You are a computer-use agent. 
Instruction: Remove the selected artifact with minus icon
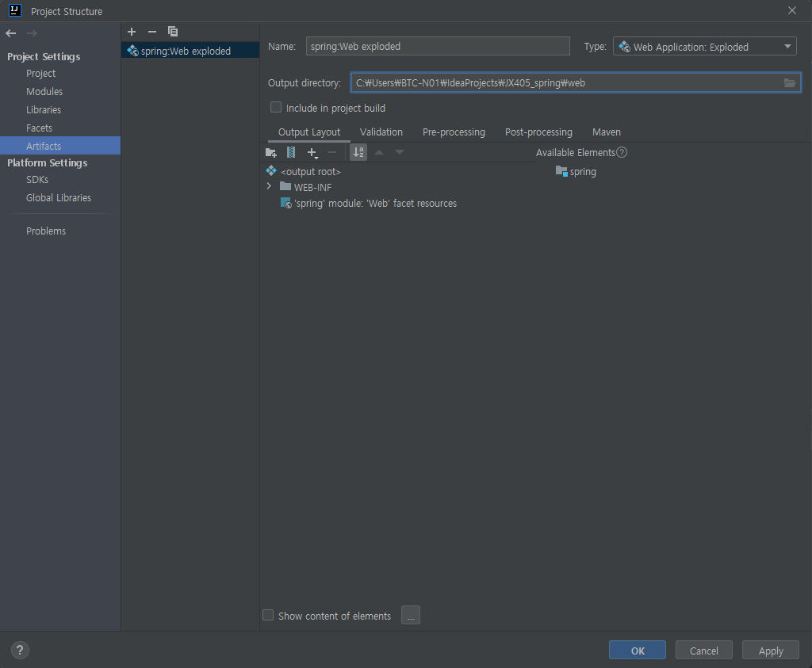point(151,32)
